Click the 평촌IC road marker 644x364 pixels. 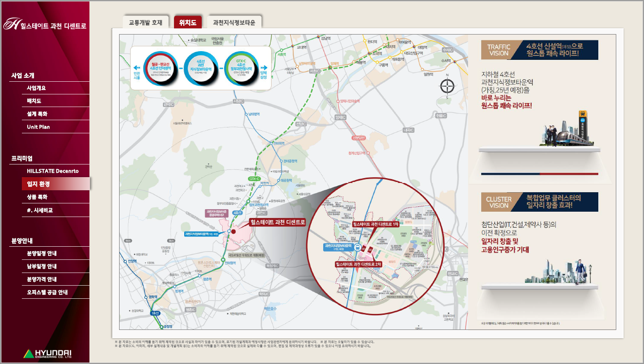[x=191, y=309]
